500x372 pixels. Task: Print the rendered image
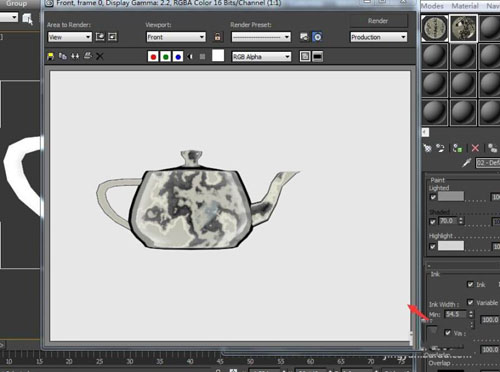pos(87,56)
